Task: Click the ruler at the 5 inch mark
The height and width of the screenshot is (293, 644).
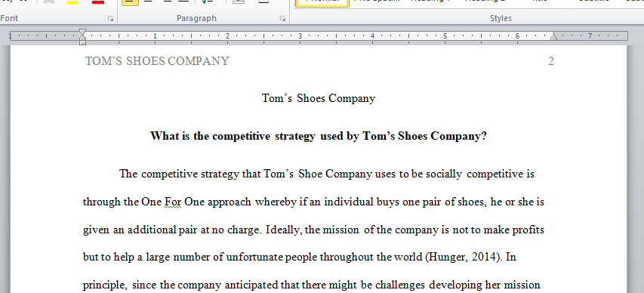Action: coord(445,36)
